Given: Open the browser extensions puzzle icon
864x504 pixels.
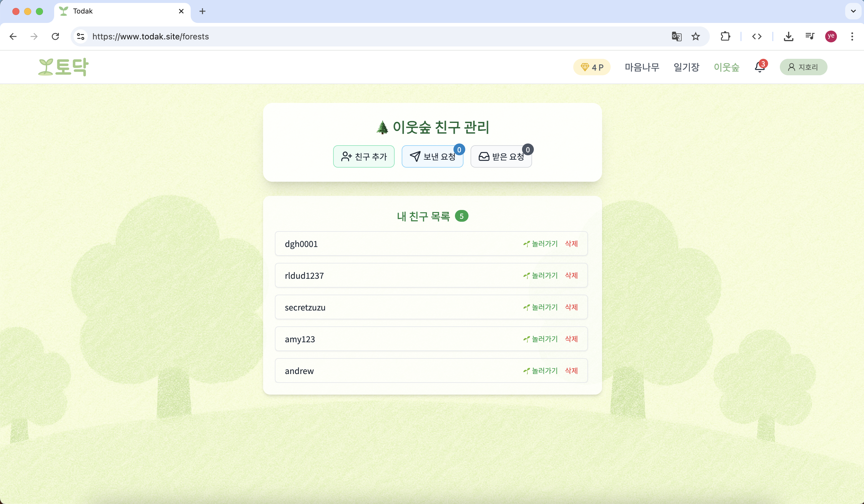Looking at the screenshot, I should pyautogui.click(x=725, y=36).
